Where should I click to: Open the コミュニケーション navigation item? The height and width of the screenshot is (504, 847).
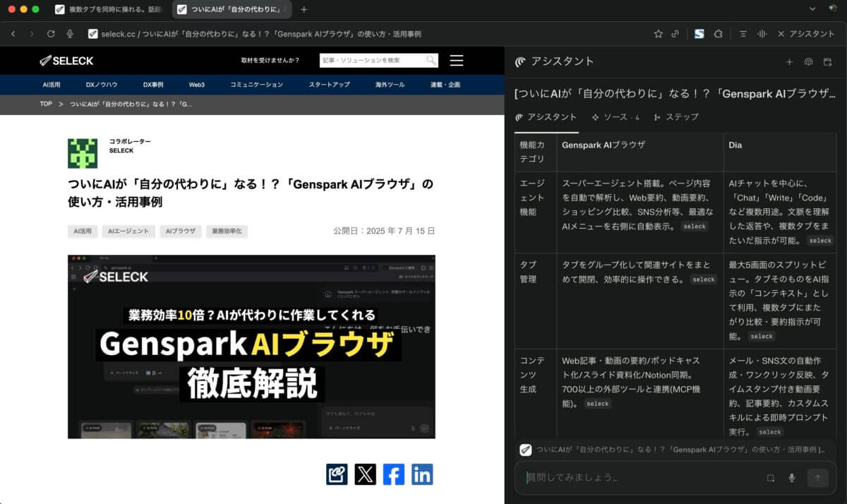[x=256, y=85]
